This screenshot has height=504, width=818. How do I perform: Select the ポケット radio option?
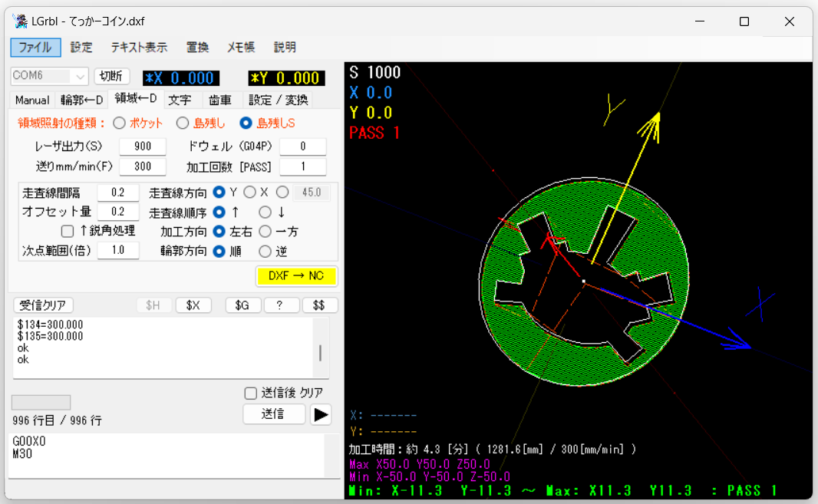pos(120,124)
